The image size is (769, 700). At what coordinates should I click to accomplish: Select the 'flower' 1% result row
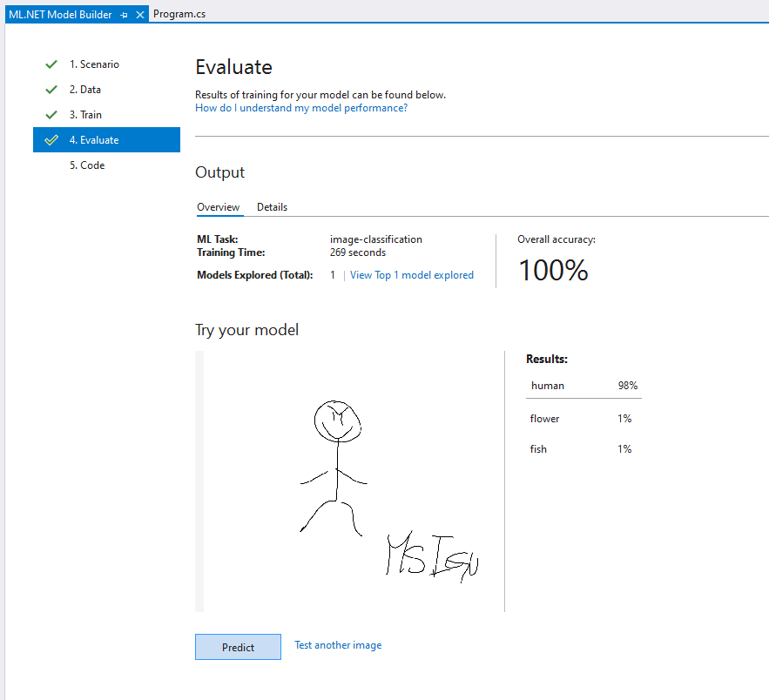583,419
